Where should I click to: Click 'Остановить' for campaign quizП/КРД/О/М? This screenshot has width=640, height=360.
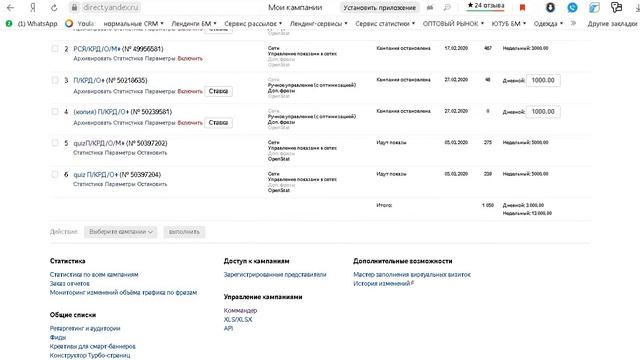(x=151, y=153)
